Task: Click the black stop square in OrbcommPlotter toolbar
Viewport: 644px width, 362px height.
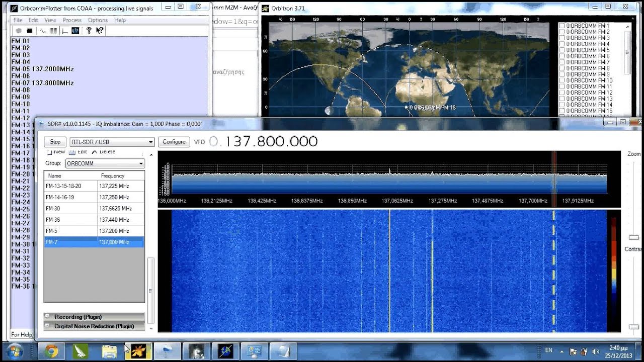Action: [30, 31]
